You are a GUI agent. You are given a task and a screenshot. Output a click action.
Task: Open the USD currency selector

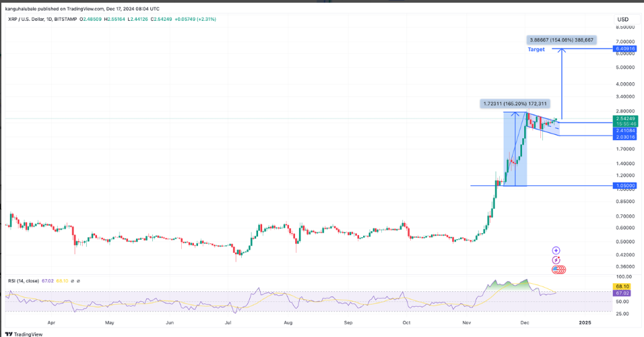[x=622, y=19]
